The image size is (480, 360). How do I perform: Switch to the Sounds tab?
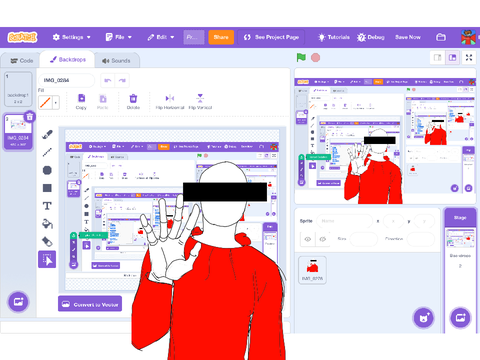pyautogui.click(x=116, y=61)
